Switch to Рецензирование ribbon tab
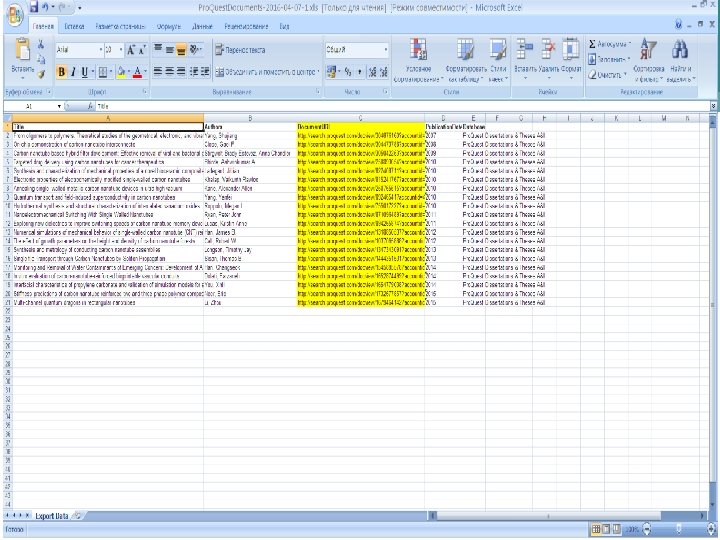Viewport: 720px width, 540px height. pos(246,27)
